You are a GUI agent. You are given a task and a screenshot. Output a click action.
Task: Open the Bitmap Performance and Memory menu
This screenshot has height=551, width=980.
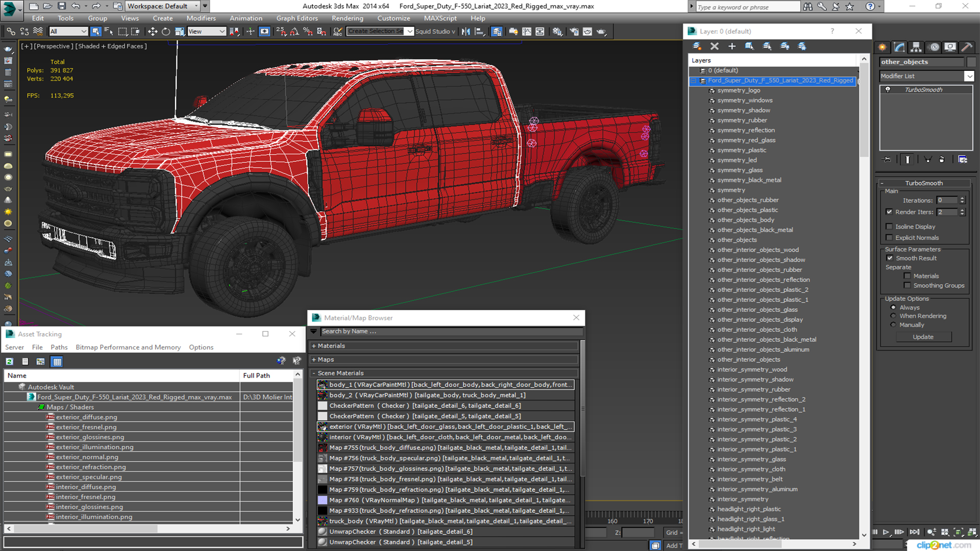[128, 347]
